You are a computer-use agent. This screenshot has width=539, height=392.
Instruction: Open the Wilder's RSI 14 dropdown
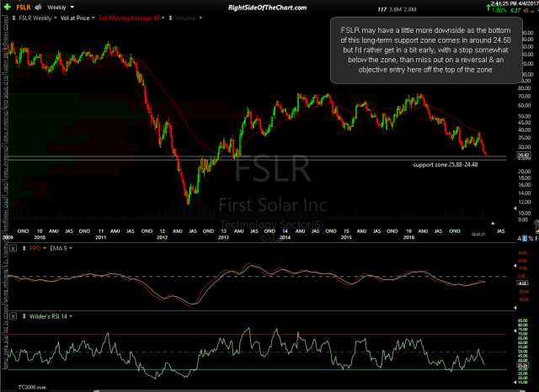coord(51,316)
